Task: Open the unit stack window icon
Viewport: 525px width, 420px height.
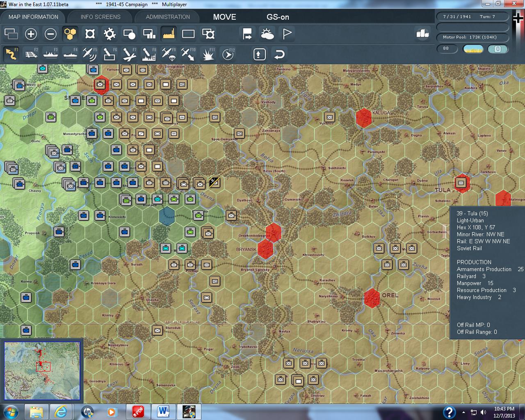Action: click(x=11, y=34)
